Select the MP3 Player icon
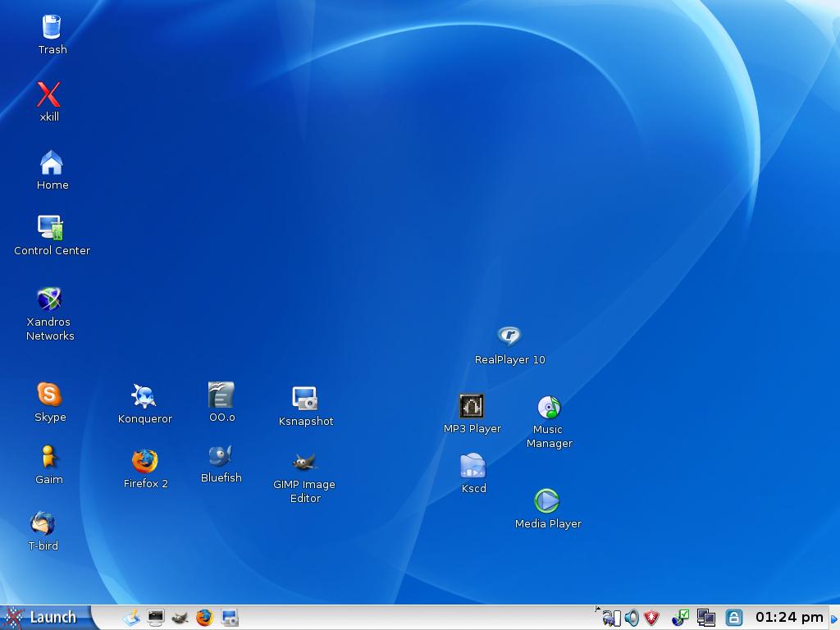The height and width of the screenshot is (630, 840). pos(472,405)
